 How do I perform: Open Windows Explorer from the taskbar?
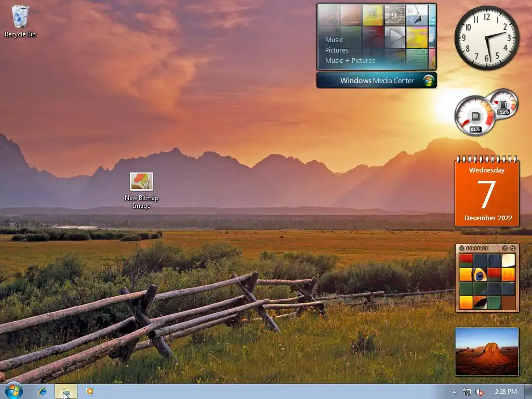click(66, 391)
